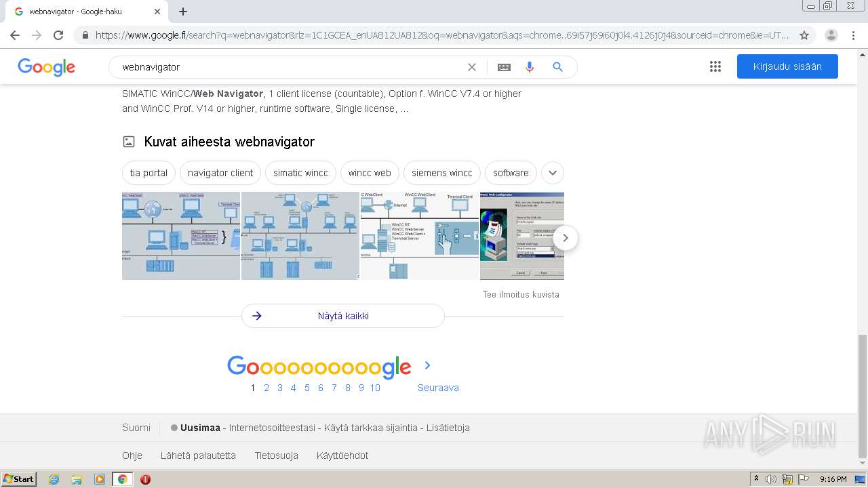
Task: Go to results page 2
Action: pyautogui.click(x=267, y=388)
